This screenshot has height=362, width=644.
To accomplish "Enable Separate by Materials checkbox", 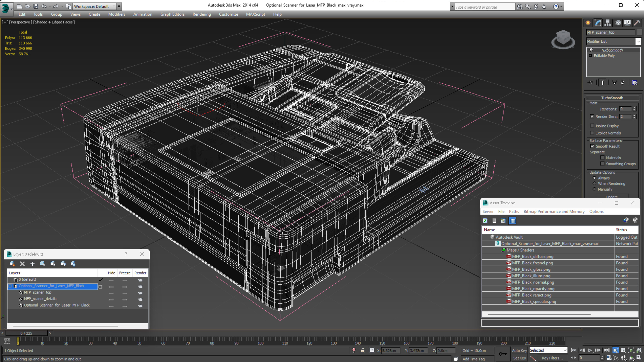I will coord(602,157).
